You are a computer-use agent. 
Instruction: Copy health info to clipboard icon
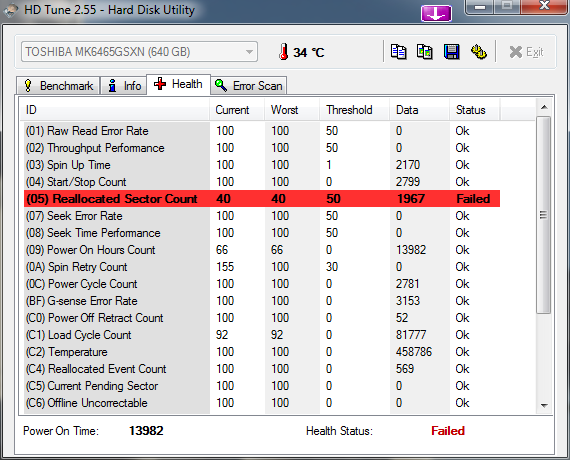pyautogui.click(x=399, y=52)
